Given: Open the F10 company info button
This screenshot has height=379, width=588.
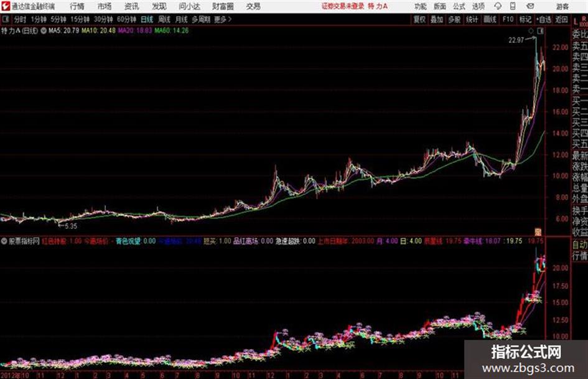Looking at the screenshot, I should pyautogui.click(x=508, y=19).
